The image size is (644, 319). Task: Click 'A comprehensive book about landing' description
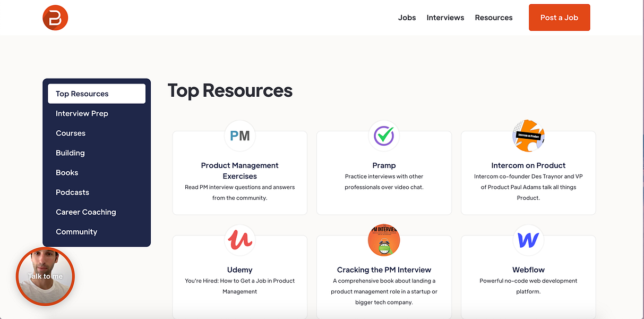[x=384, y=291]
